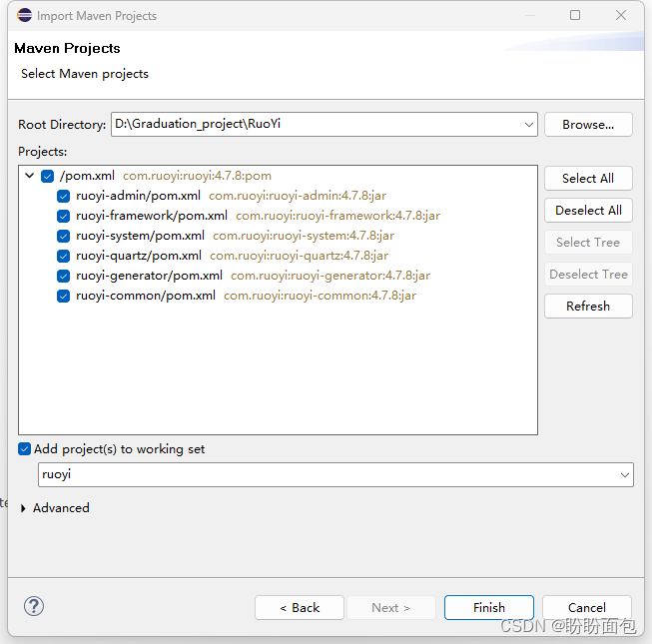This screenshot has height=644, width=652.
Task: Click com.ruoyi:ruoyi-common:4.7.8:jar text
Action: click(321, 296)
